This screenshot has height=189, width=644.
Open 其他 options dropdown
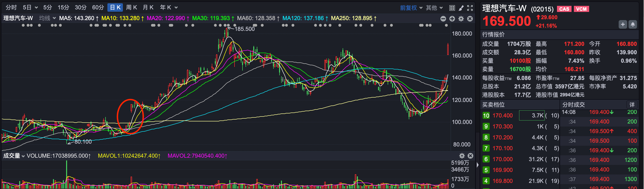coord(434,8)
